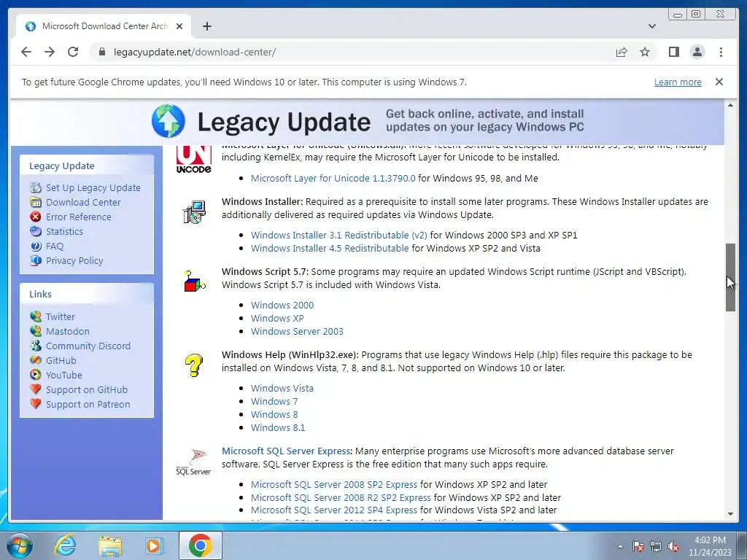Show hidden system tray icons arrow
This screenshot has height=560, width=747.
[620, 546]
